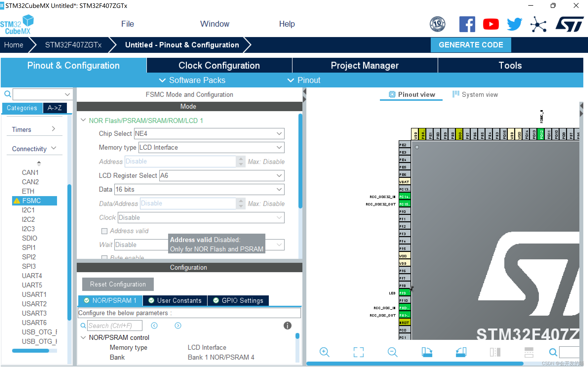Image resolution: width=588 pixels, height=368 pixels.
Task: Select the green PF9 LED pin
Action: coord(404,293)
